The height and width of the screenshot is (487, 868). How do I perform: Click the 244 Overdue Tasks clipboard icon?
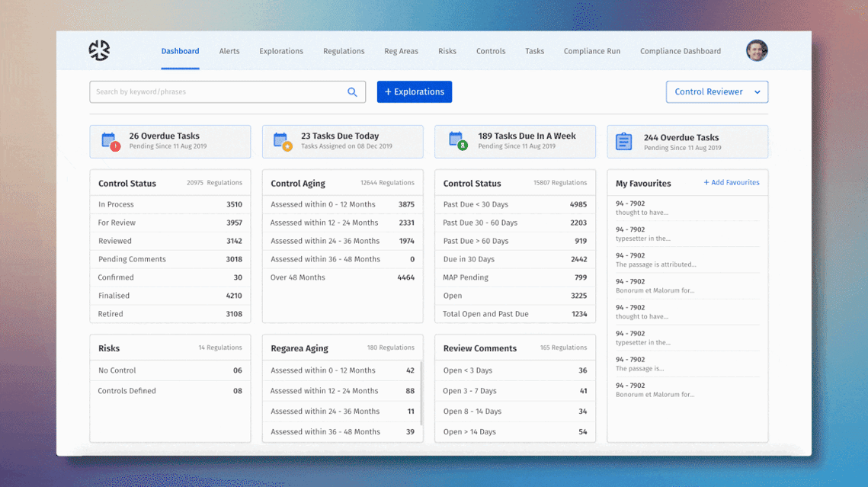tap(624, 142)
